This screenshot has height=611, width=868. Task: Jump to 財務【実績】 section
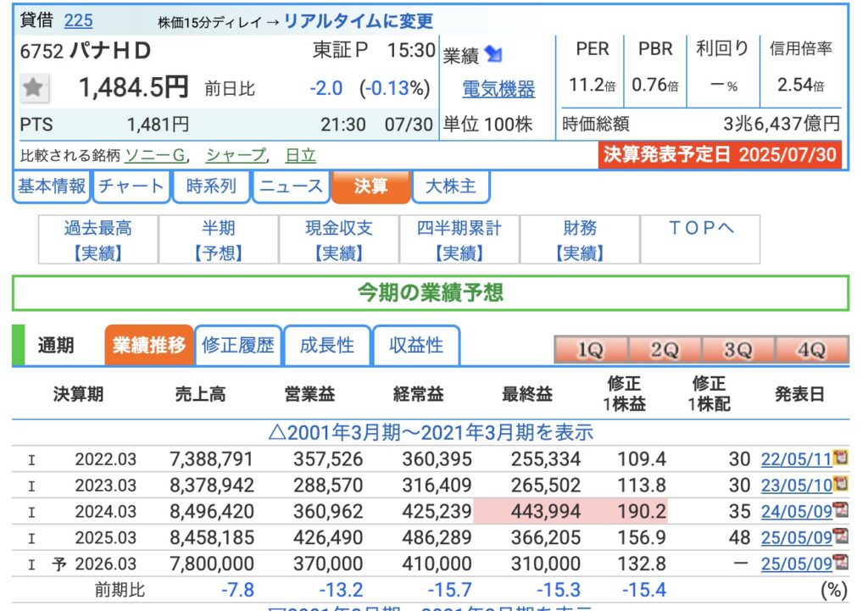[580, 240]
